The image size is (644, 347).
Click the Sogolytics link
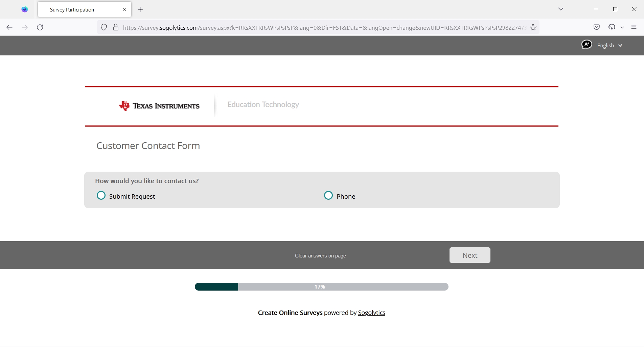coord(371,313)
